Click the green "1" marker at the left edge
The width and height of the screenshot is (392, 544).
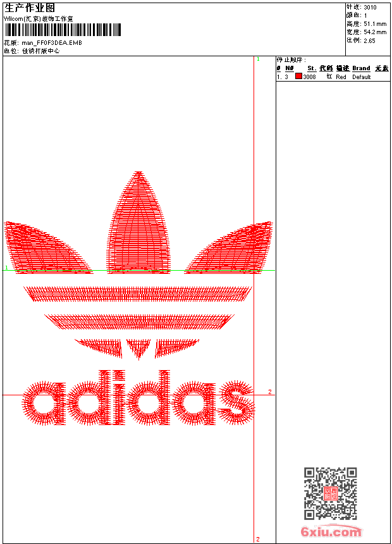pos(6,268)
